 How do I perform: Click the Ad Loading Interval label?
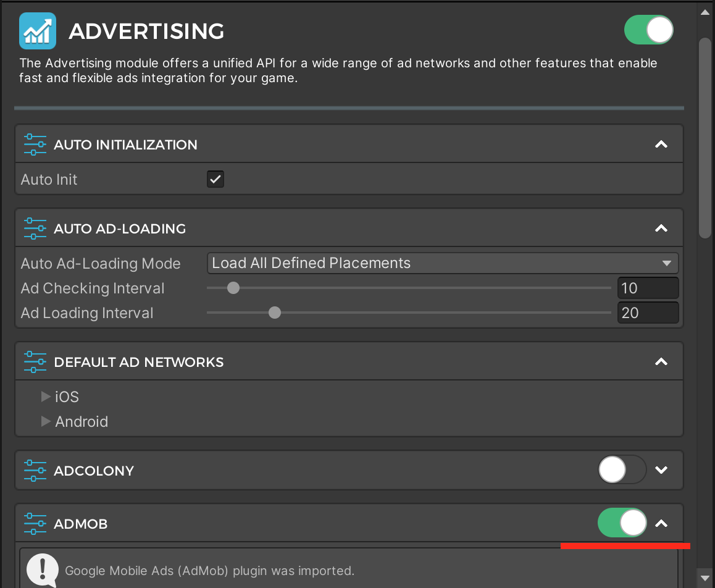pyautogui.click(x=86, y=313)
